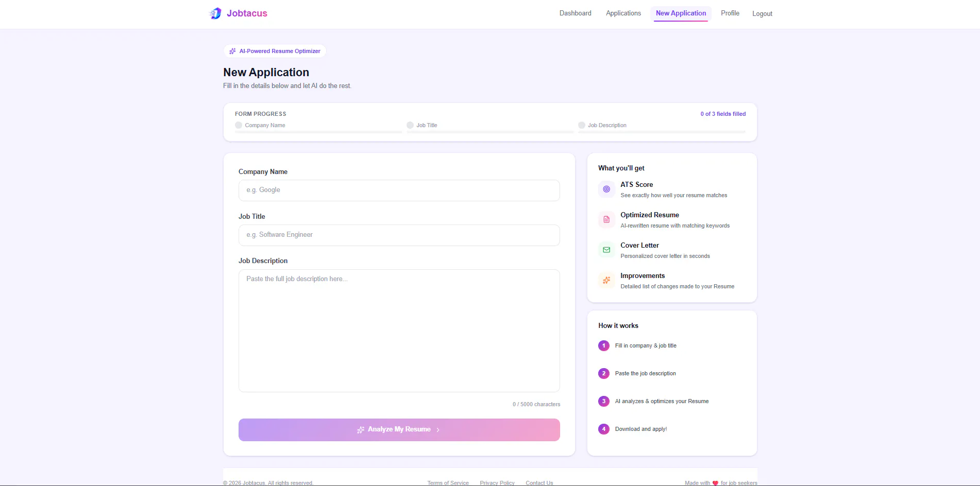The height and width of the screenshot is (486, 980).
Task: Click the Company Name progress bar
Action: [318, 132]
